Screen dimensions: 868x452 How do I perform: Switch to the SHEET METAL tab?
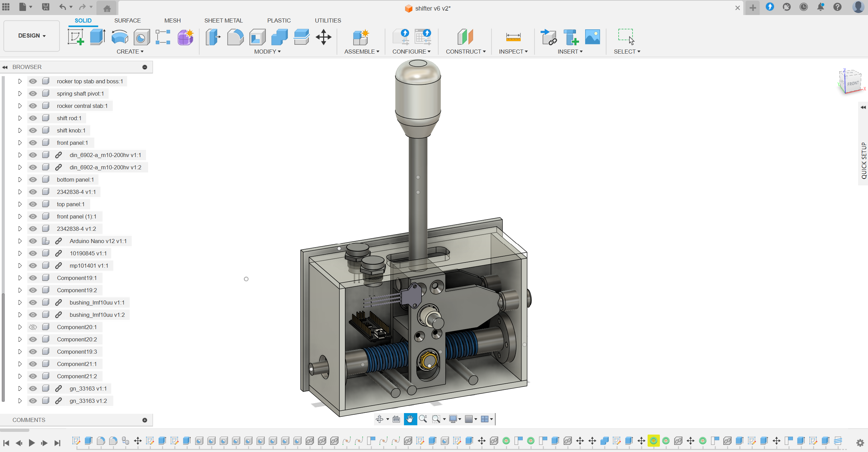tap(223, 20)
